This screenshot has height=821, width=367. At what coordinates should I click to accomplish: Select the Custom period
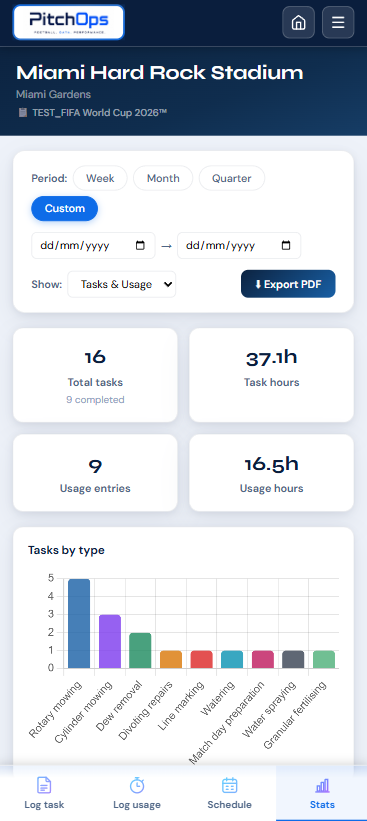point(64,208)
